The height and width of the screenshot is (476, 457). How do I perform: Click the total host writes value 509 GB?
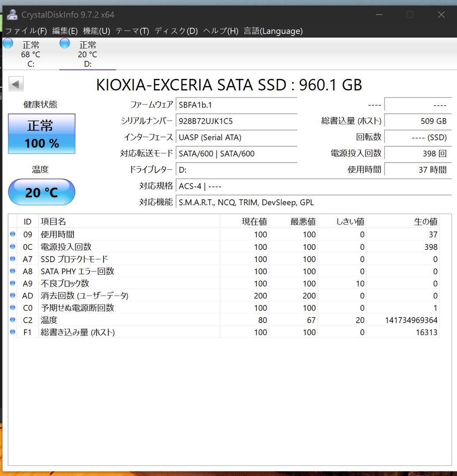[418, 121]
